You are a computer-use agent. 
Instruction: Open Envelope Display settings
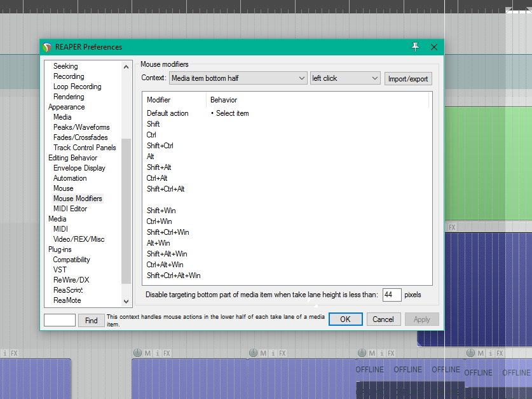[79, 168]
